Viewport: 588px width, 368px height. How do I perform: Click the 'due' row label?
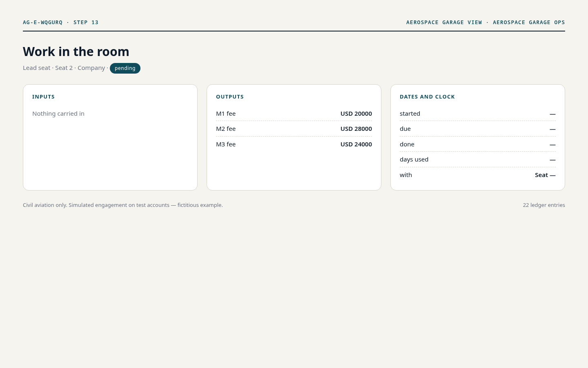point(405,129)
